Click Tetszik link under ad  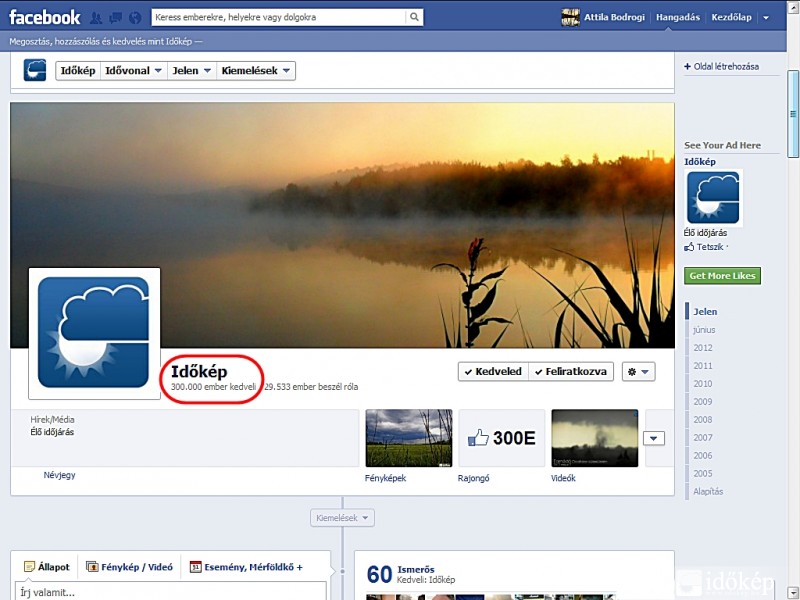[x=710, y=247]
